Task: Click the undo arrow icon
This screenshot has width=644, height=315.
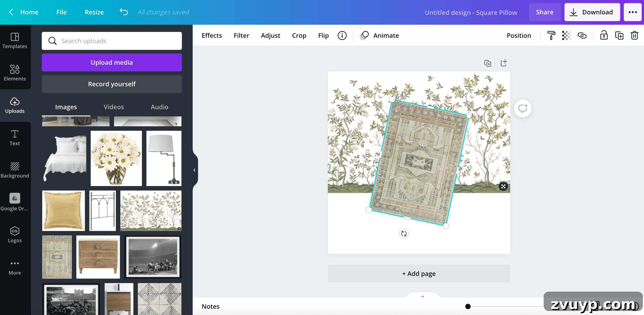Action: coord(124,12)
